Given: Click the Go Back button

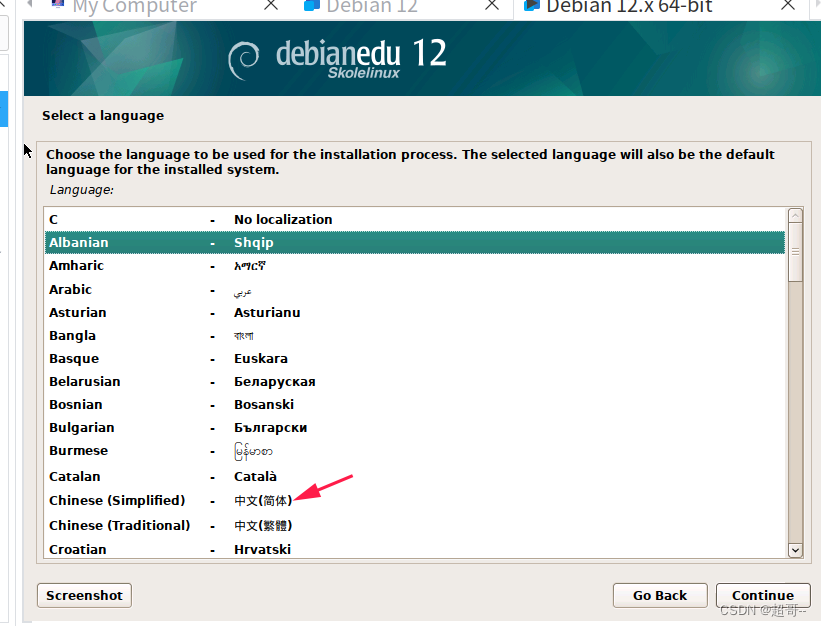Looking at the screenshot, I should click(x=660, y=596).
